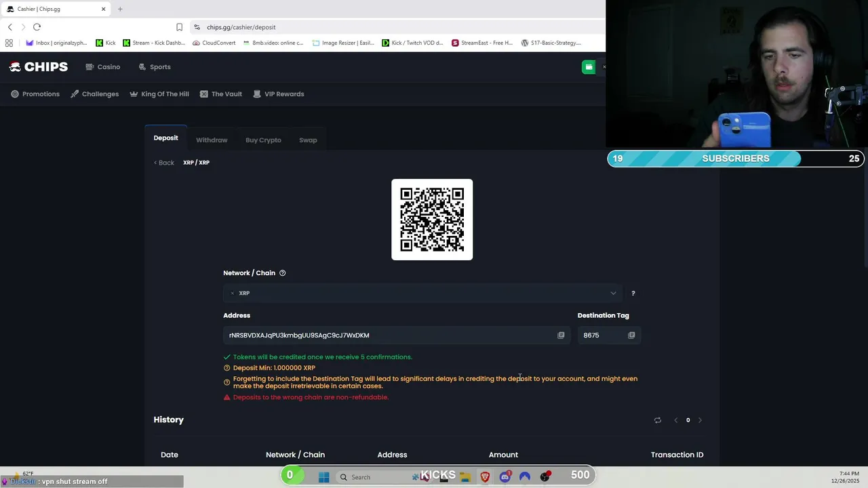Screen dimensions: 868x488
Task: Open the Sports section
Action: click(x=155, y=67)
